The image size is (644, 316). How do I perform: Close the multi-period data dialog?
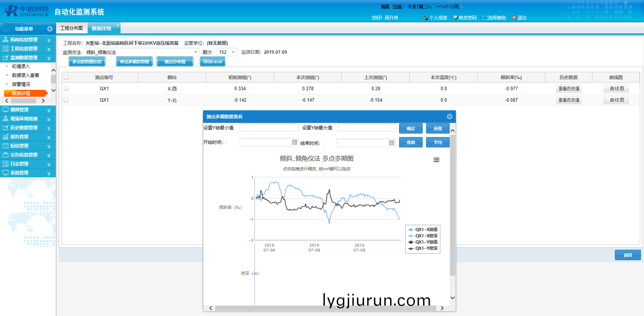coord(449,117)
